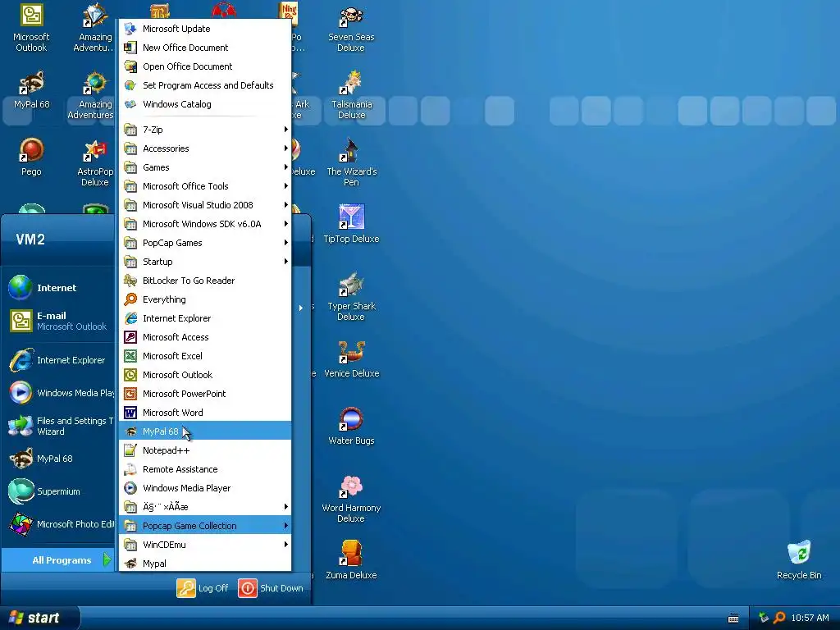Image resolution: width=840 pixels, height=630 pixels.
Task: Open Windows Catalog entry
Action: coord(205,104)
